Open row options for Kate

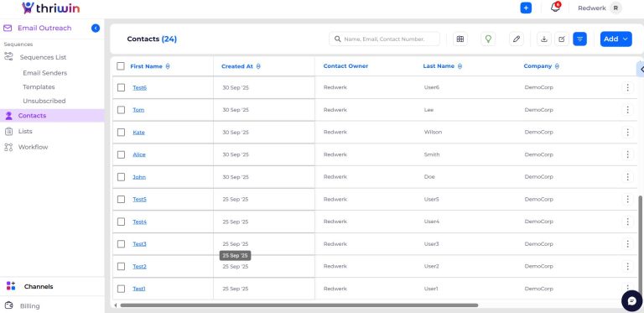(x=627, y=133)
